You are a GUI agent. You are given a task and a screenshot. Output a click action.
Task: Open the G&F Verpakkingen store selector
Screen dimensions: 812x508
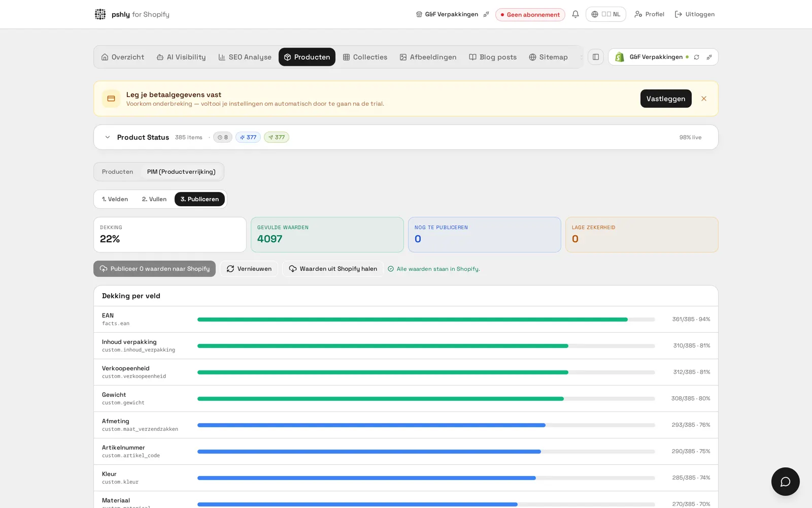click(x=663, y=57)
